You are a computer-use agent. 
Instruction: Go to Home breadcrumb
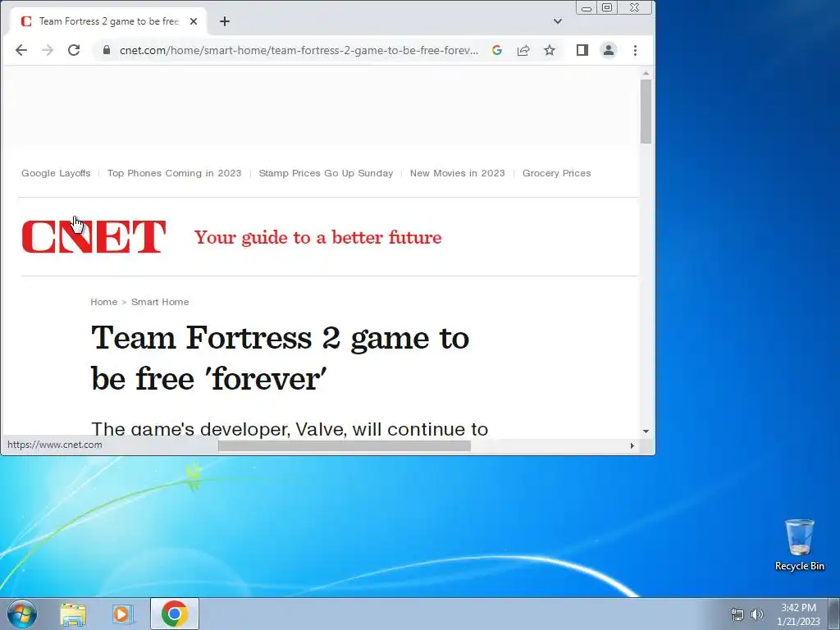pyautogui.click(x=104, y=302)
